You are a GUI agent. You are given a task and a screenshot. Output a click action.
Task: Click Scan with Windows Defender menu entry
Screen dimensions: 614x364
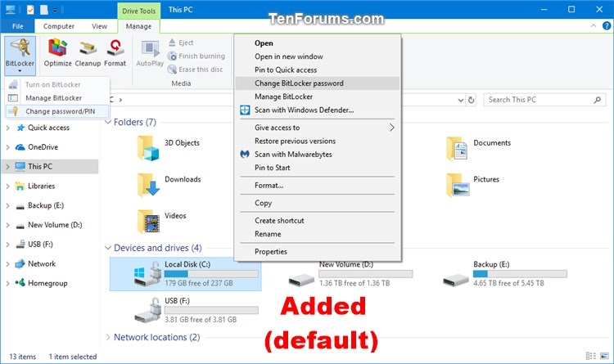pos(318,110)
